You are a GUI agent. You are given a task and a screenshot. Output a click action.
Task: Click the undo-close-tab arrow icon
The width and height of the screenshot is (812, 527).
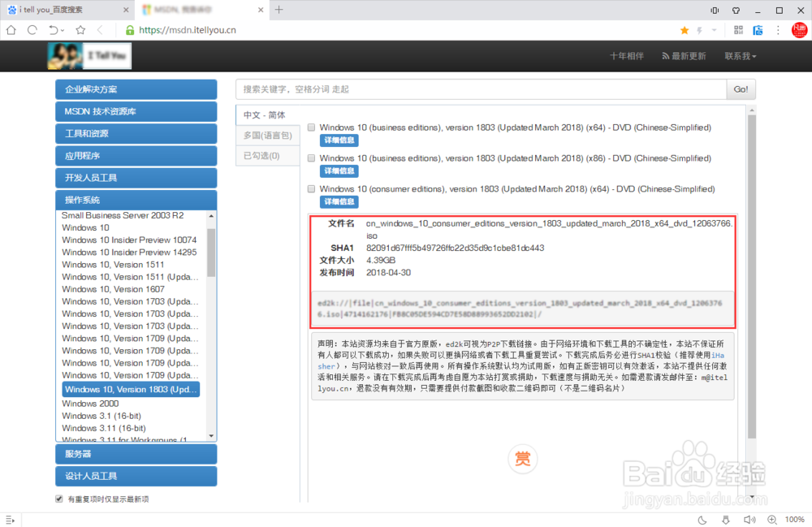click(54, 30)
